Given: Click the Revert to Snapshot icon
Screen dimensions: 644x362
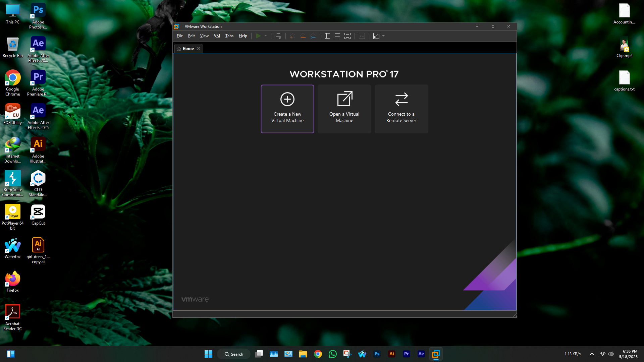Looking at the screenshot, I should (303, 36).
